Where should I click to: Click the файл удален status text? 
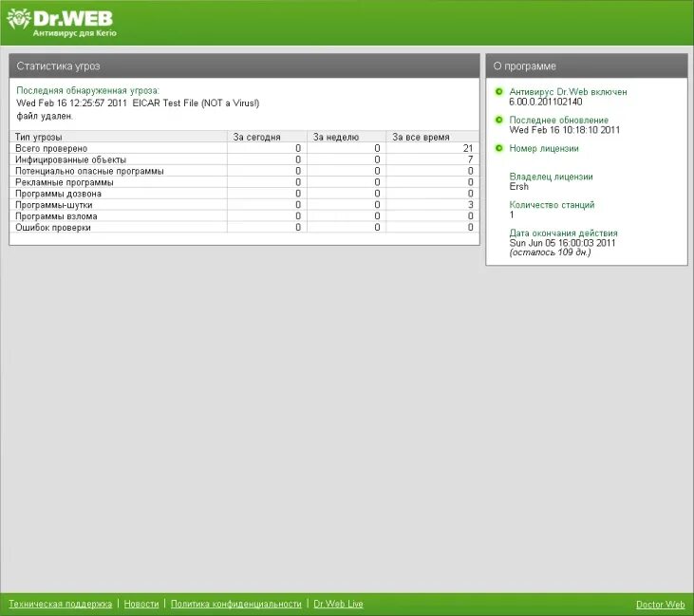(45, 116)
